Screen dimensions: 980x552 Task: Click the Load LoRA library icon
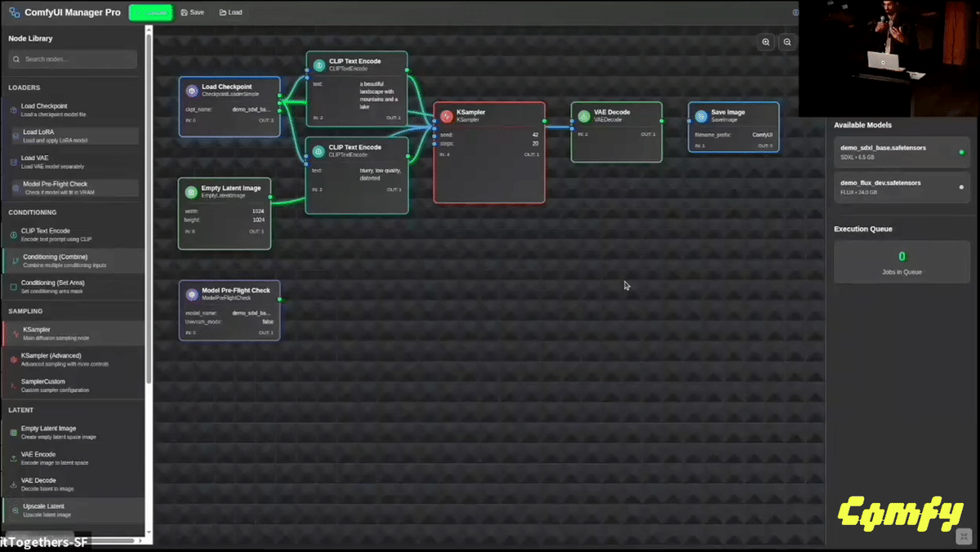(x=16, y=136)
